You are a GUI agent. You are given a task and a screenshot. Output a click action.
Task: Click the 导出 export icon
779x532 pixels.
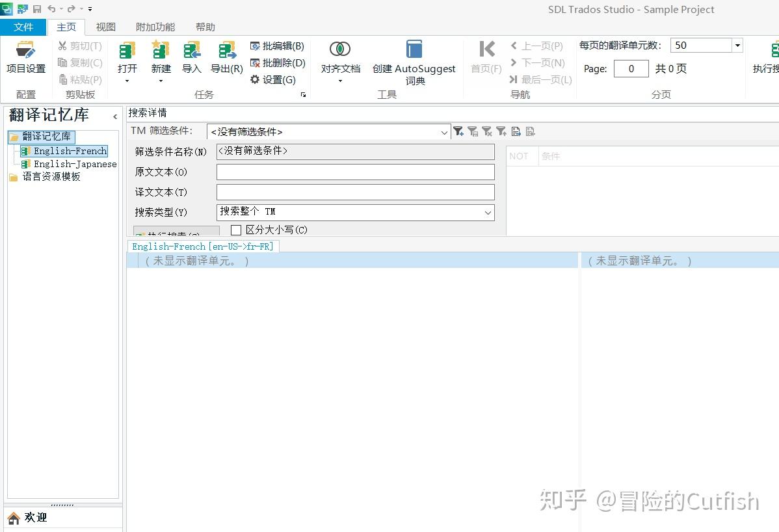pyautogui.click(x=226, y=55)
